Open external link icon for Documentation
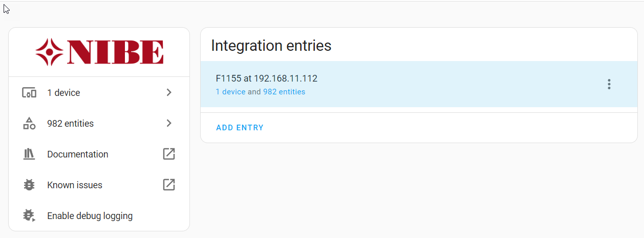 click(x=169, y=154)
